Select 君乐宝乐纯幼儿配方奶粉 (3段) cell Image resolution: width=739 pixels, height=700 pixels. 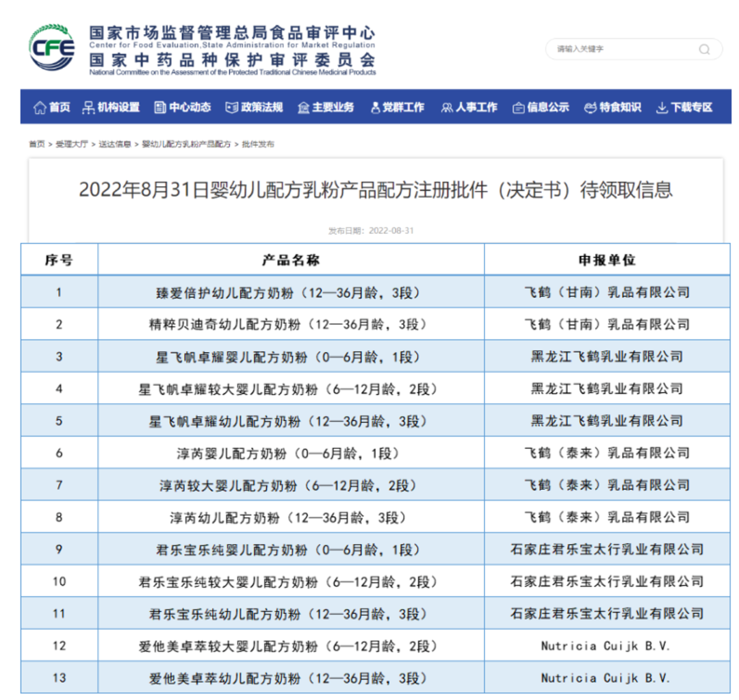[291, 614]
